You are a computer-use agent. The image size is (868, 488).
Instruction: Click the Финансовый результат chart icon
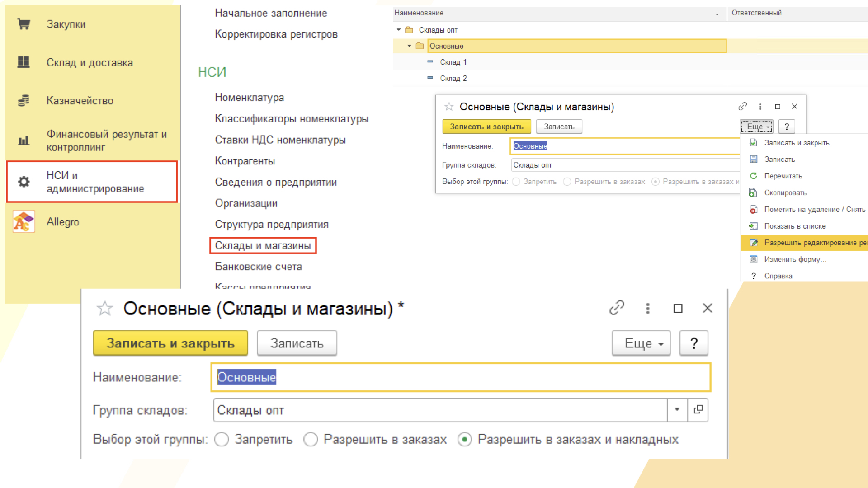point(24,141)
